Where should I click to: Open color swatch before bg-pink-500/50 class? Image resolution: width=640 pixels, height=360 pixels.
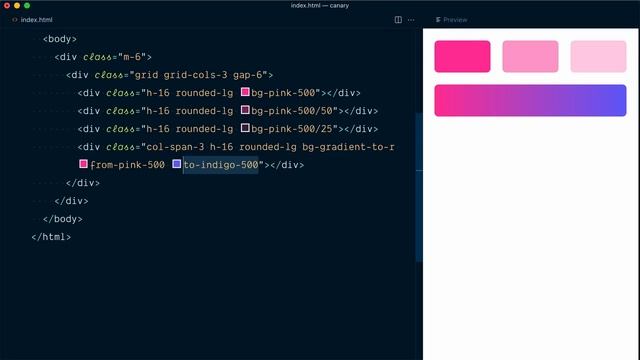(x=245, y=110)
